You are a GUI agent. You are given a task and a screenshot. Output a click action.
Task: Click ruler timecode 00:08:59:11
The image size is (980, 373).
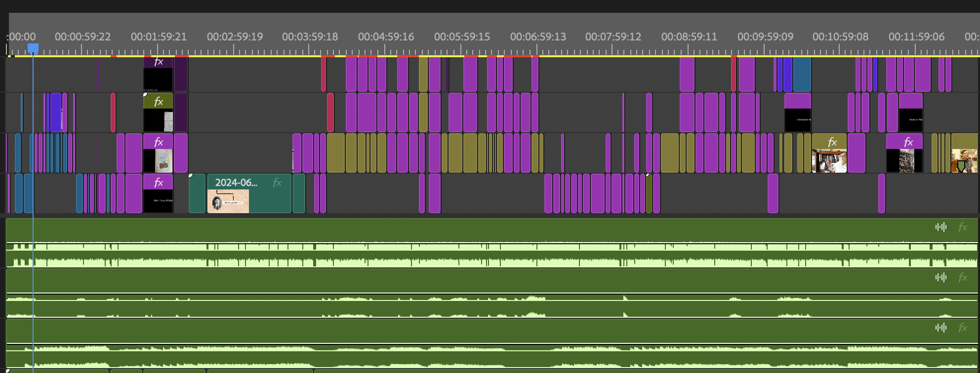click(x=690, y=37)
